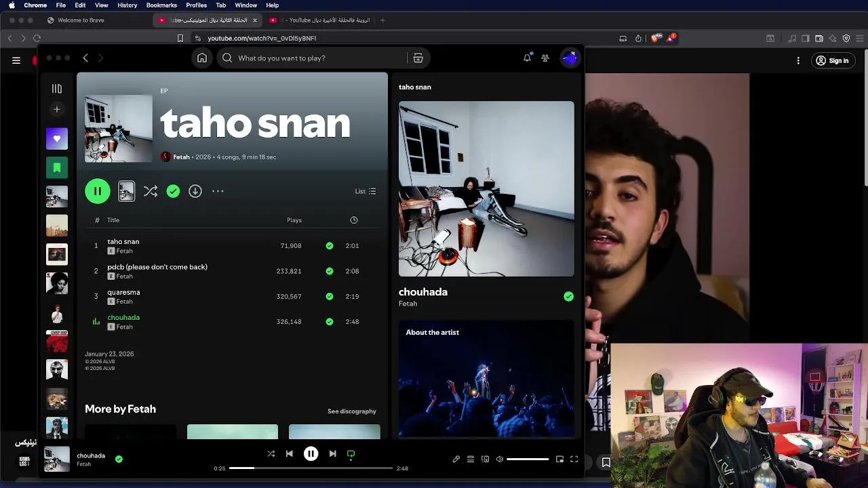Click the Brave Shields lion icon
This screenshot has height=488, width=868.
coord(655,39)
